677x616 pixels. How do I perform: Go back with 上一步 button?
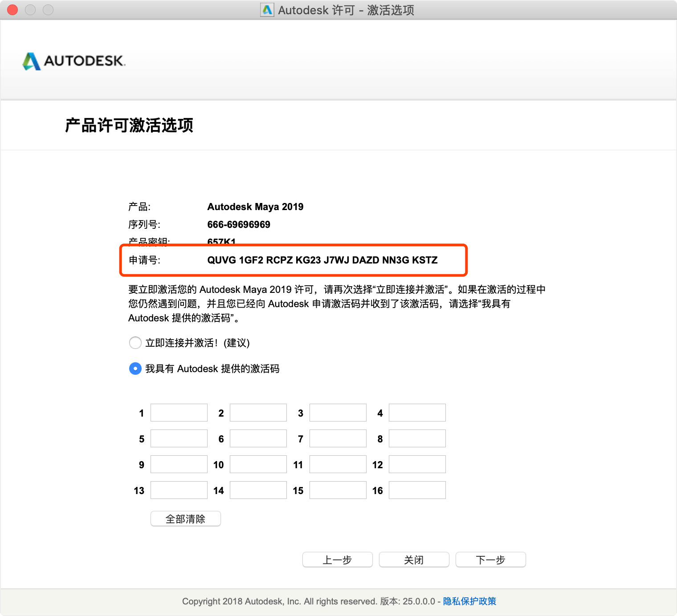pyautogui.click(x=338, y=559)
